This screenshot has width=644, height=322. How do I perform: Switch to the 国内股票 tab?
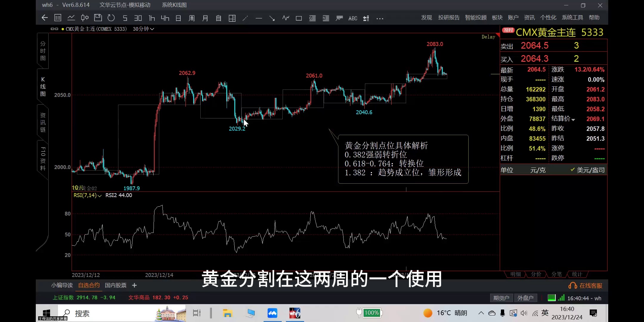click(116, 285)
